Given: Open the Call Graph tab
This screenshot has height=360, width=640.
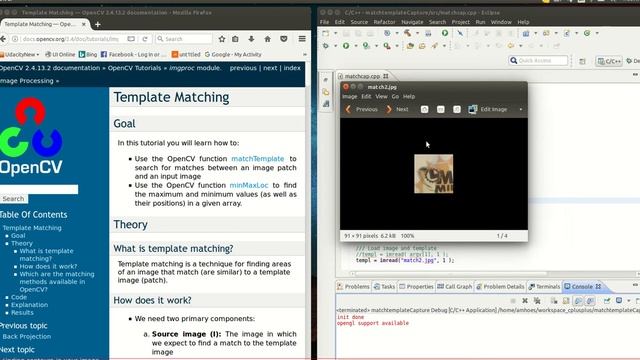Looking at the screenshot, I should 455,287.
